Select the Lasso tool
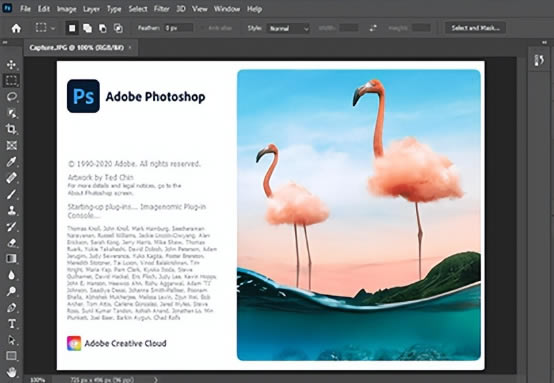The height and width of the screenshot is (383, 554). tap(11, 97)
